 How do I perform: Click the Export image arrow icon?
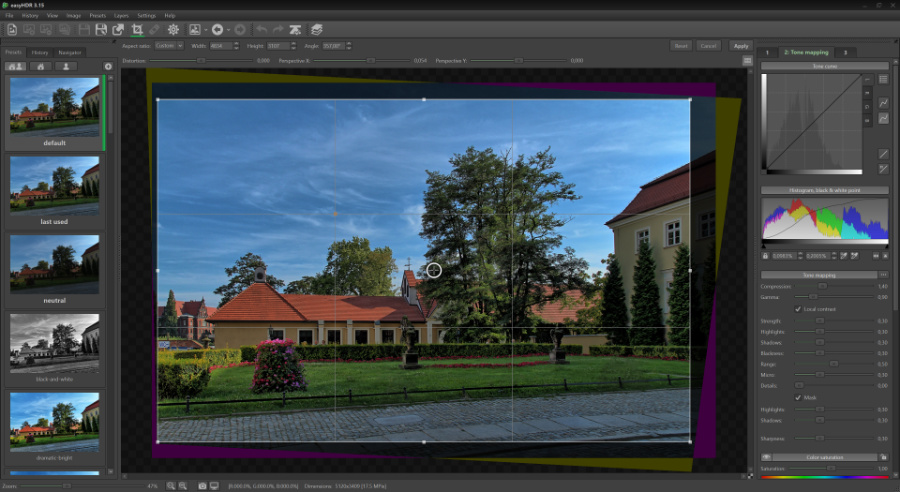point(118,30)
